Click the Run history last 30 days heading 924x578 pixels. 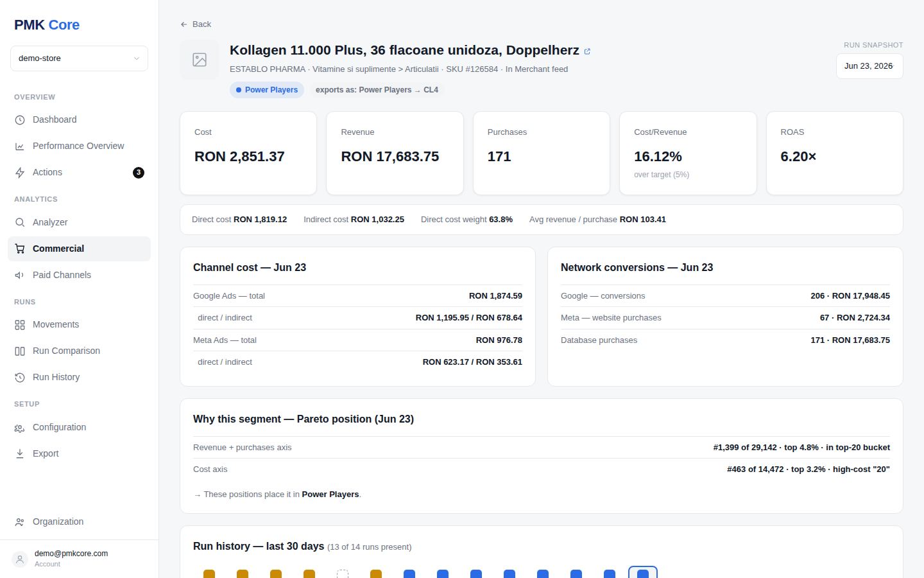pos(259,547)
